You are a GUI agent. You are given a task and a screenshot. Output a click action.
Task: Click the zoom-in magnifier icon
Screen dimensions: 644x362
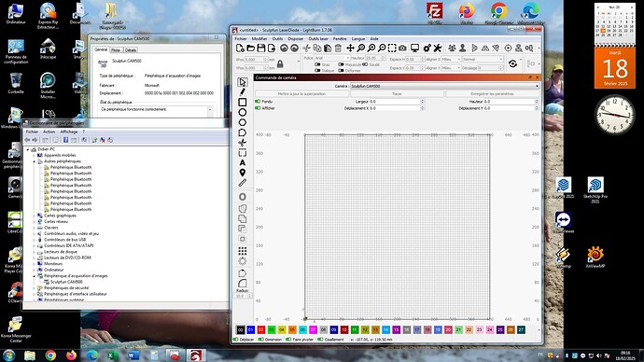(371, 48)
